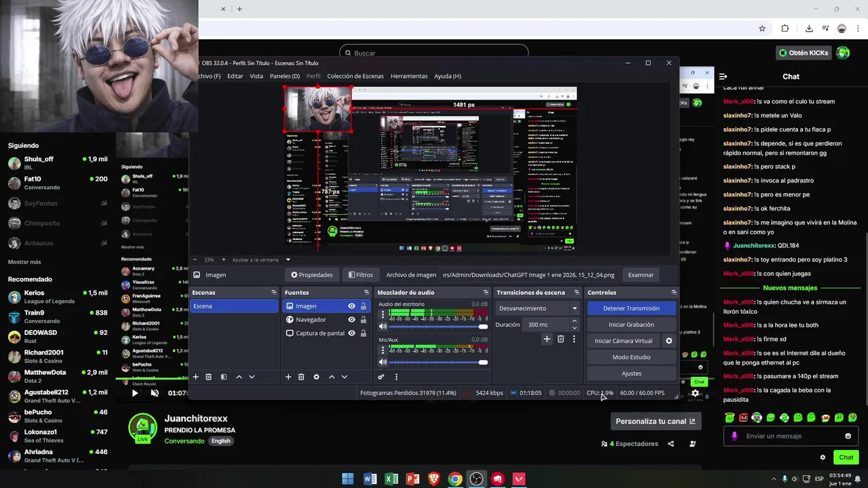Open the Desvanecimiento transition dropdown

(538, 308)
